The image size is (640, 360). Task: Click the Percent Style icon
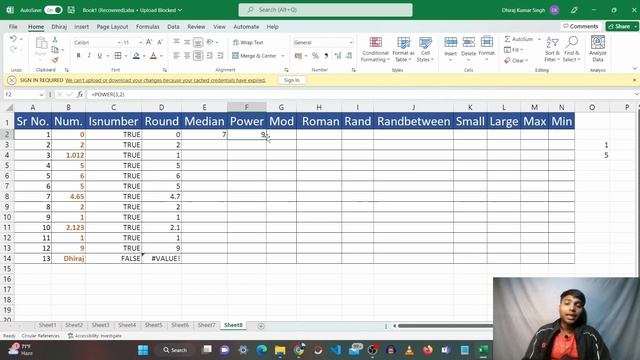point(315,56)
